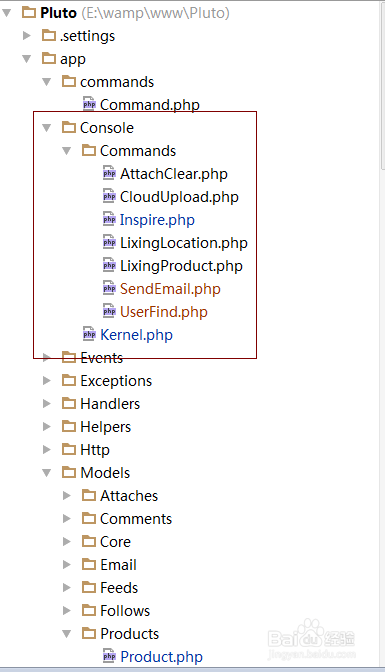Click the Handlers folder icon

pos(69,403)
